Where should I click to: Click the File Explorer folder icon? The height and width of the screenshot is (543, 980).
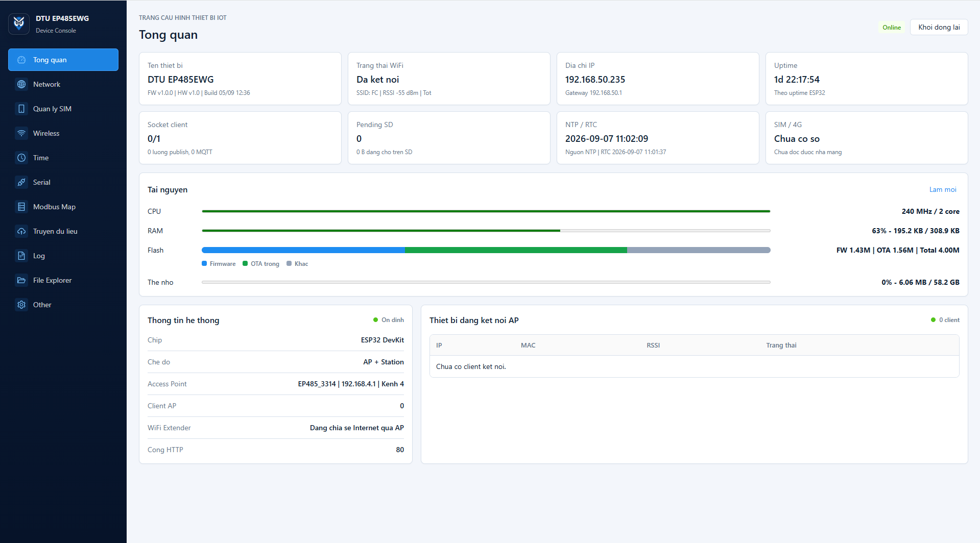click(x=21, y=280)
